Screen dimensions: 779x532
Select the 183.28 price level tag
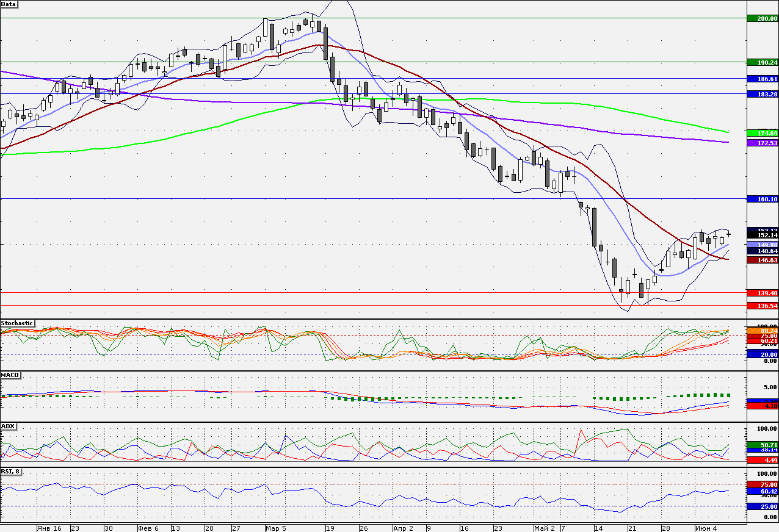tap(763, 94)
